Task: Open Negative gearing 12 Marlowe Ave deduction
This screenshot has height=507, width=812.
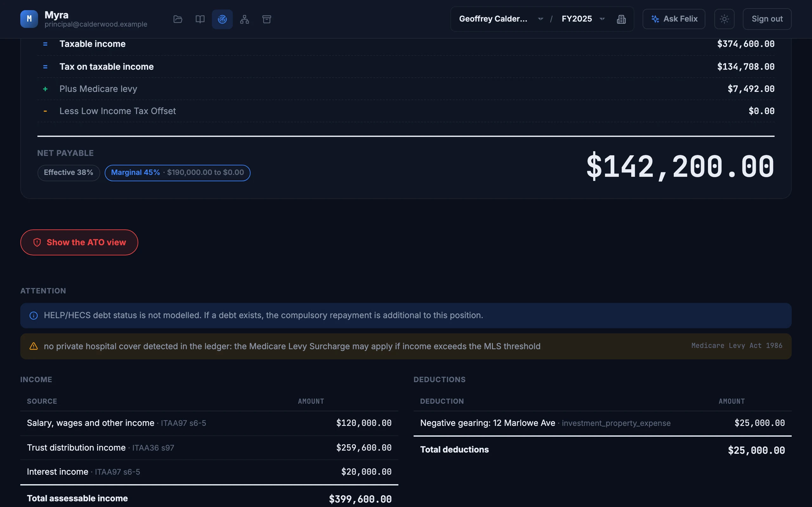Action: [602, 423]
